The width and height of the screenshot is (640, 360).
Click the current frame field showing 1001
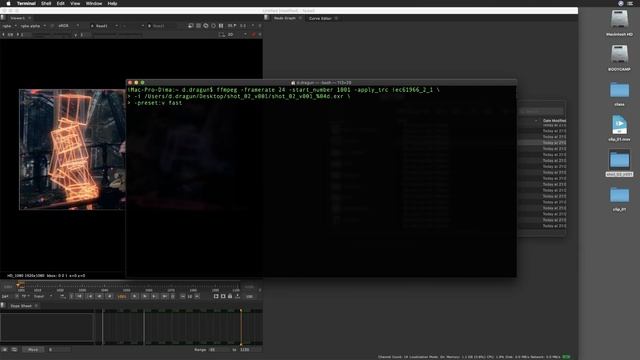pos(122,297)
